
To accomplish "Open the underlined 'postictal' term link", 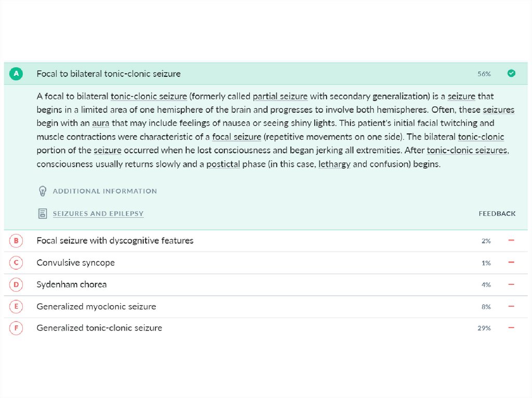I will (223, 164).
